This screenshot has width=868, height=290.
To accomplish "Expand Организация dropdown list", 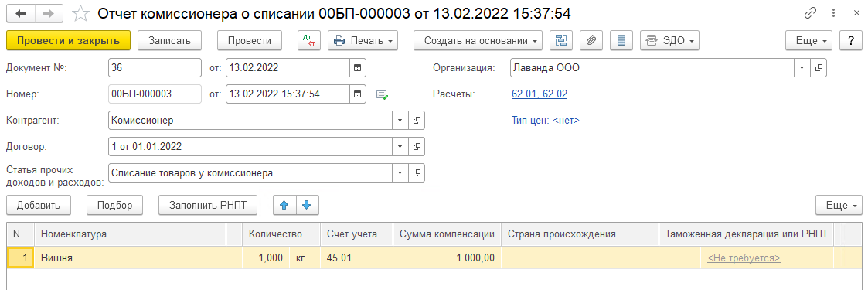I will 802,68.
